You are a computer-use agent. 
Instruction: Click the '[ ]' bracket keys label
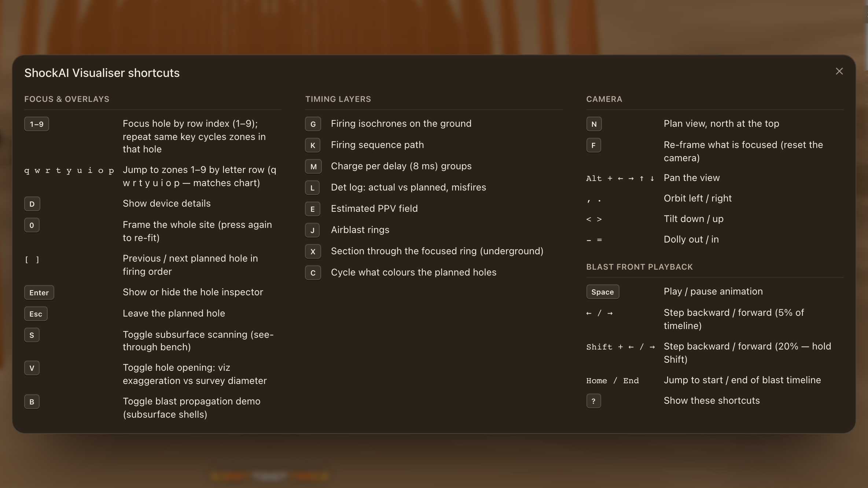[32, 260]
